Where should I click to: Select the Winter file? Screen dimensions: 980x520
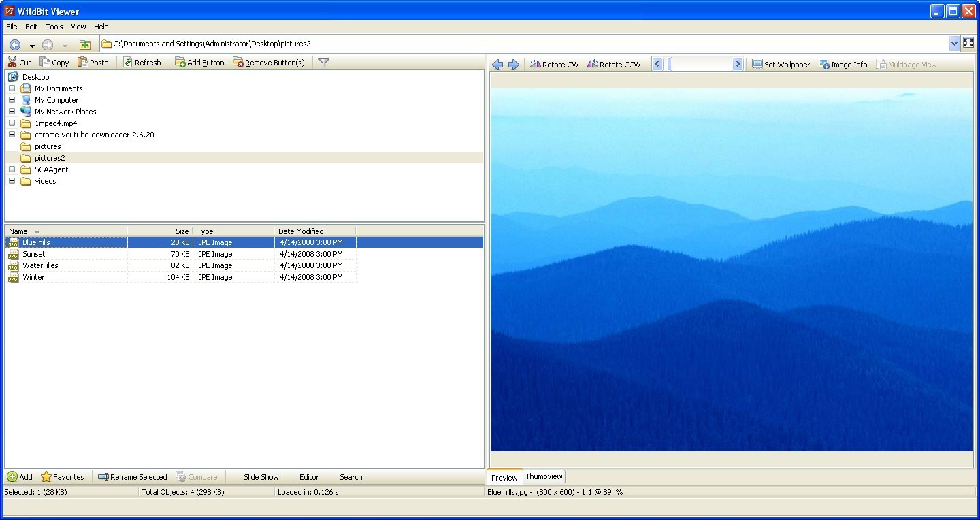click(33, 277)
